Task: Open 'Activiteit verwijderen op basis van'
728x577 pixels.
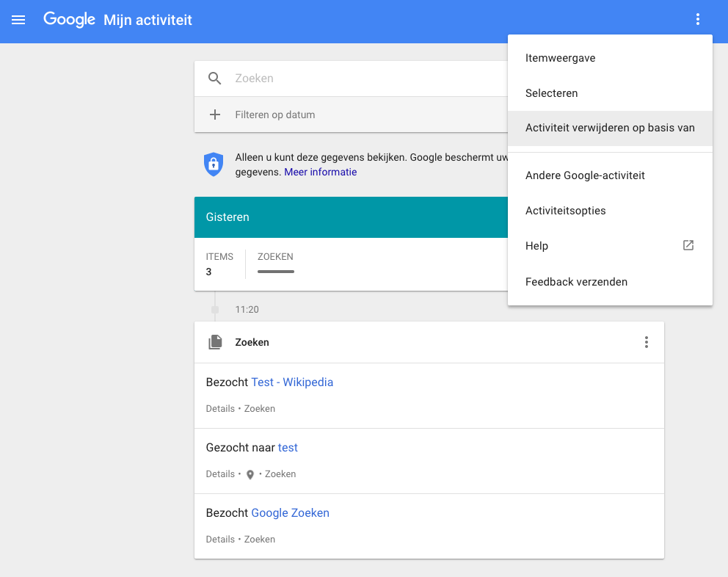Action: tap(609, 128)
